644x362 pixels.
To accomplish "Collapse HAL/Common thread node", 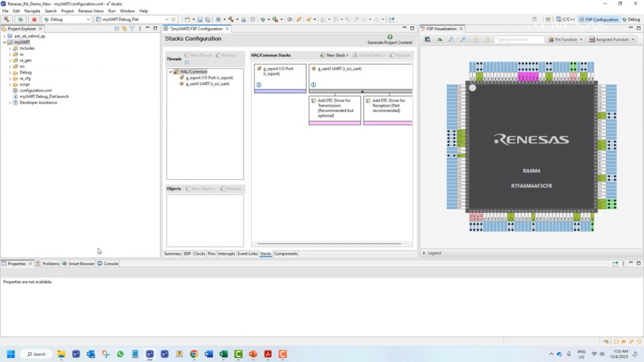I will (170, 72).
